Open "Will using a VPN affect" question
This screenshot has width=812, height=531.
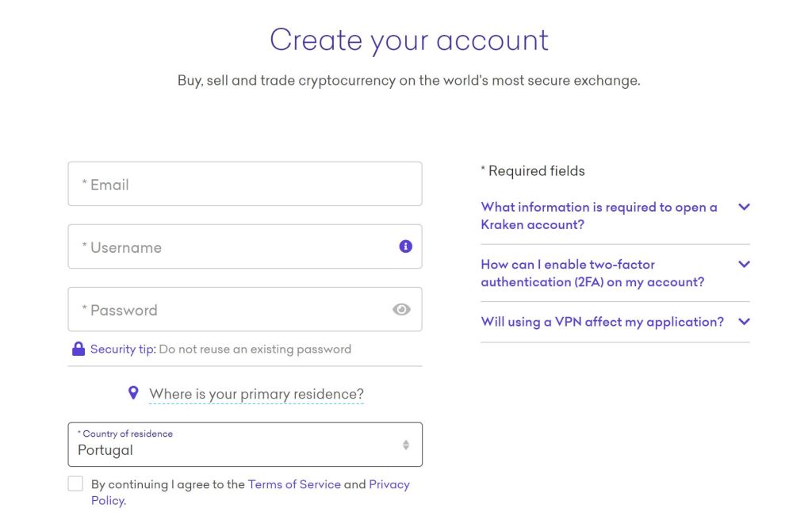(602, 322)
